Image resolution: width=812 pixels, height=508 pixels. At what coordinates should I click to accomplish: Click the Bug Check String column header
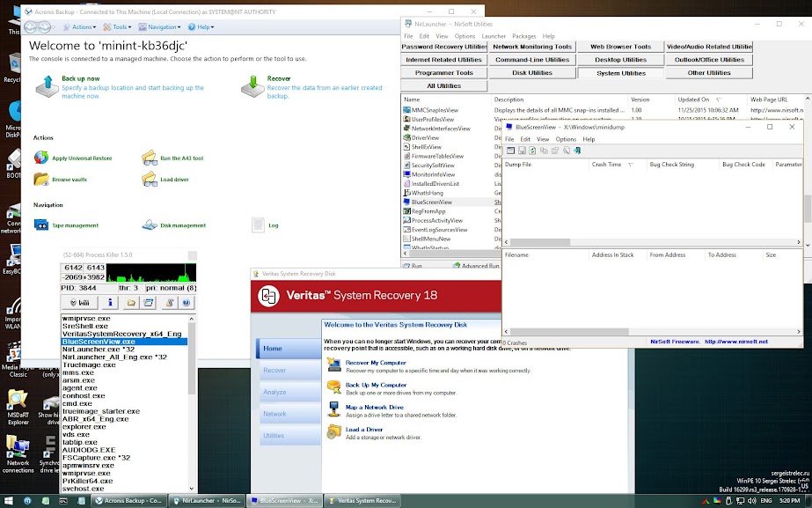tap(683, 165)
